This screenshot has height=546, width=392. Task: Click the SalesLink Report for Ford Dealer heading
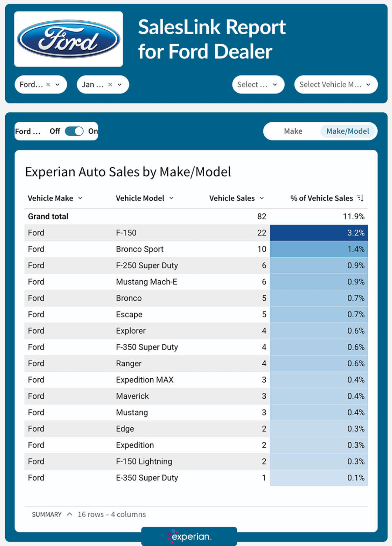click(212, 39)
